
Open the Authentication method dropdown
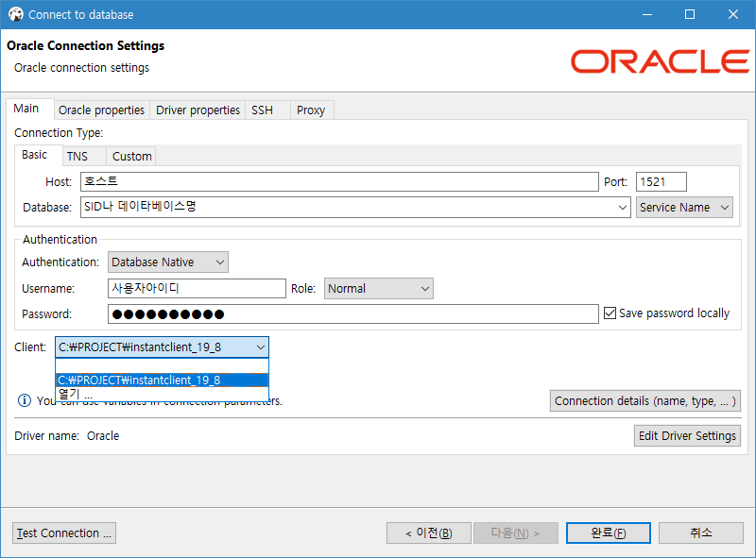[x=168, y=262]
